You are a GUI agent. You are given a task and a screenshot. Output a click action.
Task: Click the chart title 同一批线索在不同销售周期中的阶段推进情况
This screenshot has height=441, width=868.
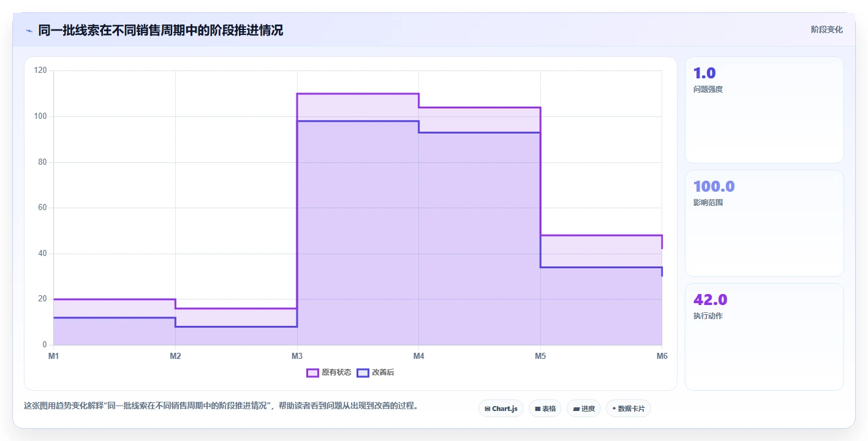click(160, 31)
